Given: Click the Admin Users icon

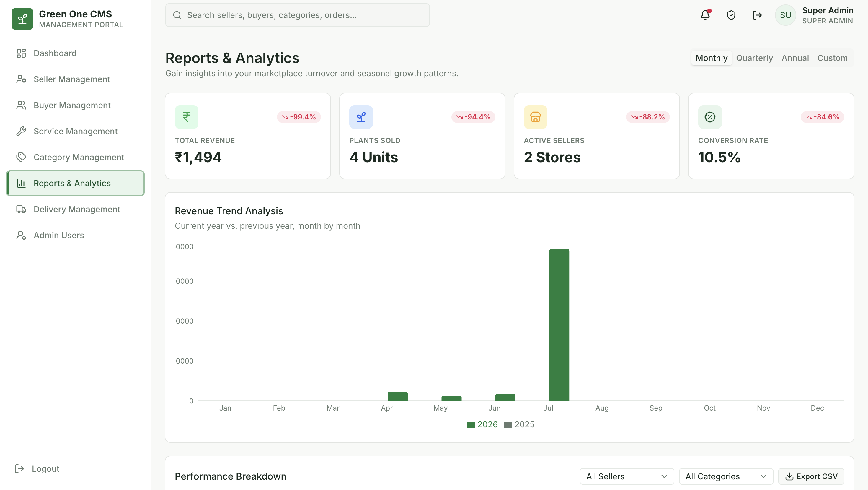Looking at the screenshot, I should [x=21, y=235].
